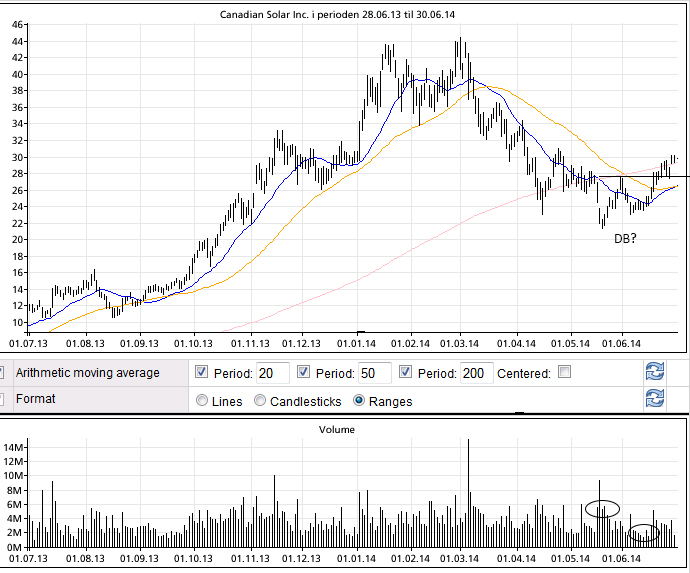Click the period field containing 200

[x=476, y=373]
